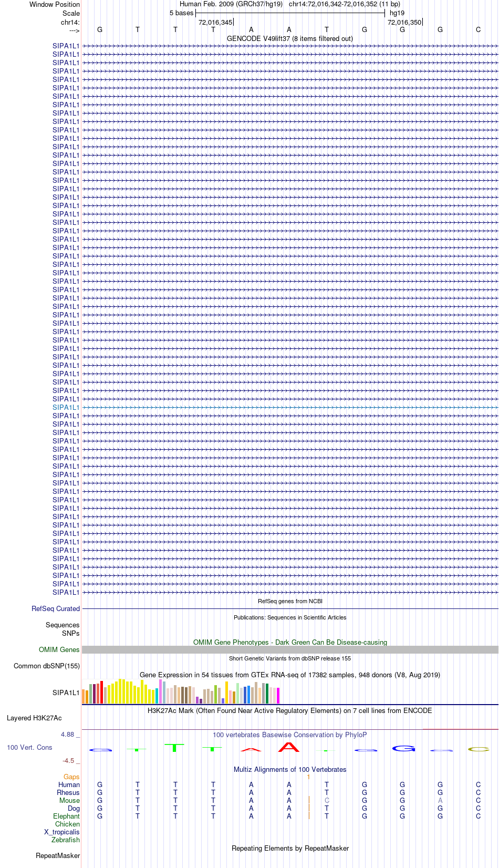Click the cyan bar in GTEx expression chart
This screenshot has height=868, width=499.
(x=157, y=696)
